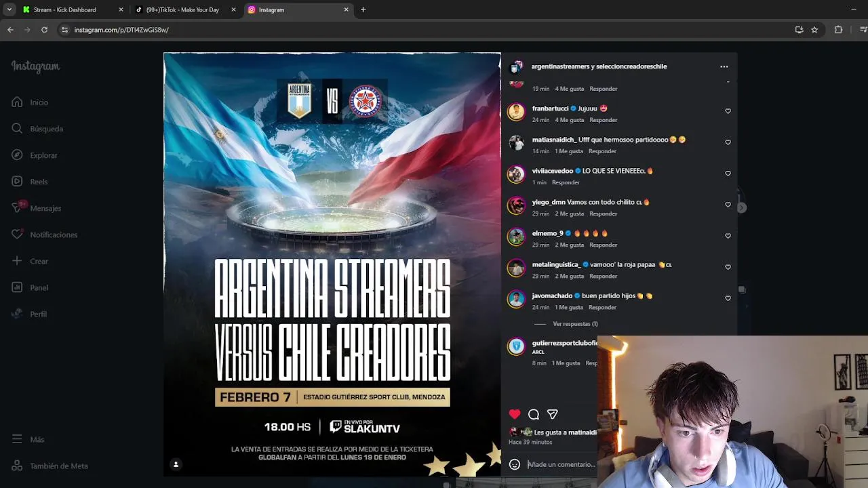Viewport: 868px width, 488px height.
Task: View site information icon
Action: (64, 30)
